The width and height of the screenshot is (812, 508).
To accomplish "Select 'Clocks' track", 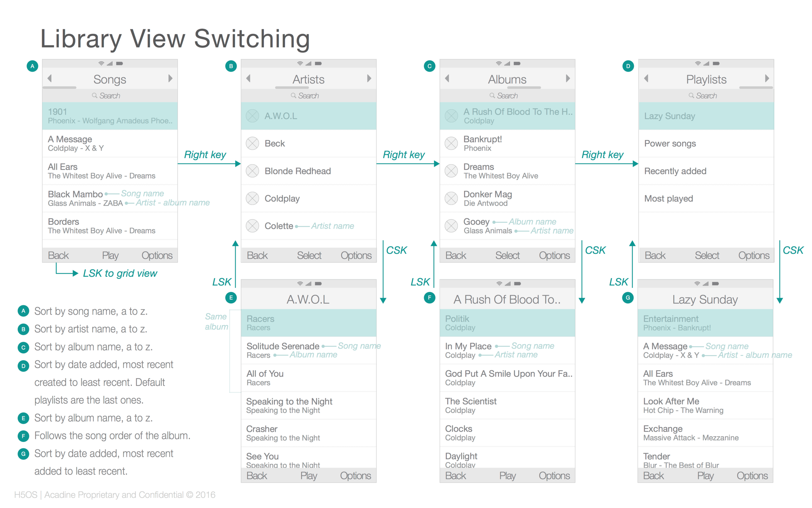I will click(x=507, y=433).
